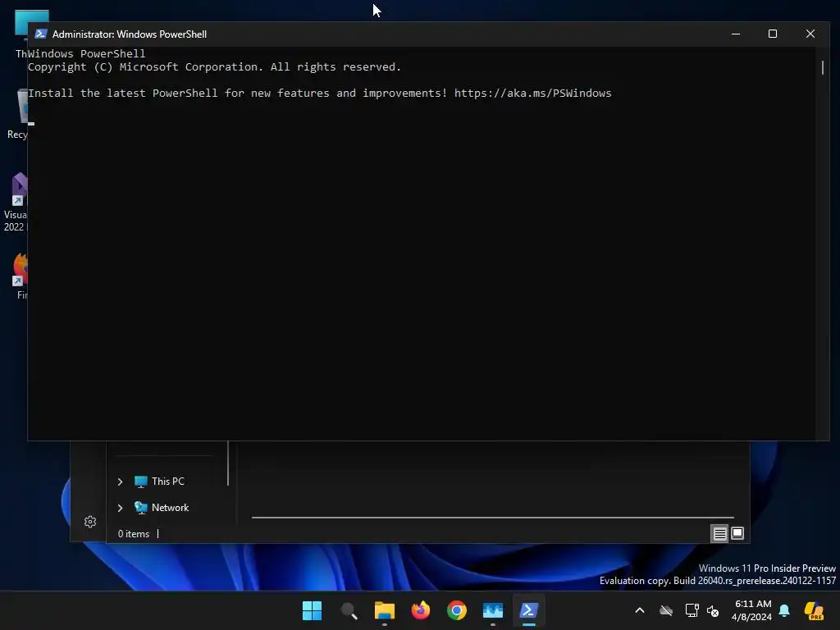Close the PowerShell window
The image size is (840, 630).
(810, 34)
